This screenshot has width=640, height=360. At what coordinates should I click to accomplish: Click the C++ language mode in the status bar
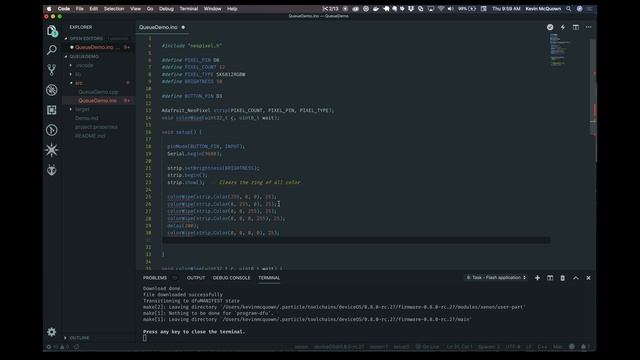(542, 347)
